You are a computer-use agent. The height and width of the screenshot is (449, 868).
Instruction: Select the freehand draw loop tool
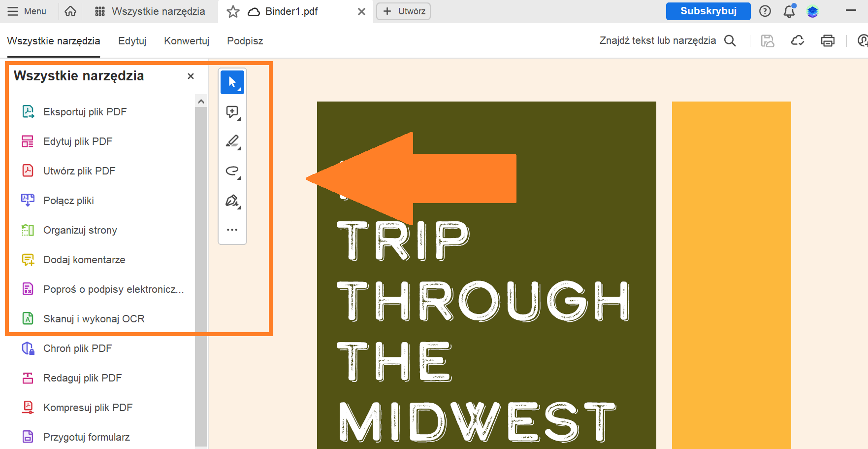232,171
